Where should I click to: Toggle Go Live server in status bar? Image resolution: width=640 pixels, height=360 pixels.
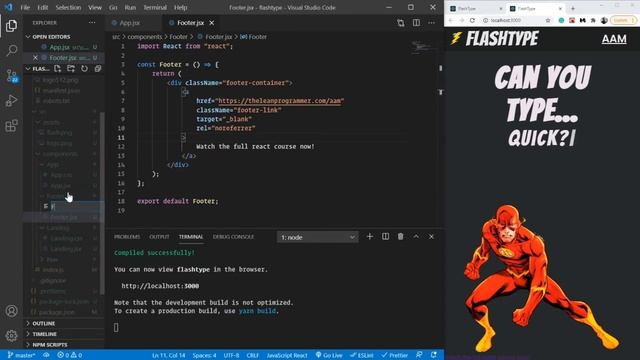(x=329, y=355)
